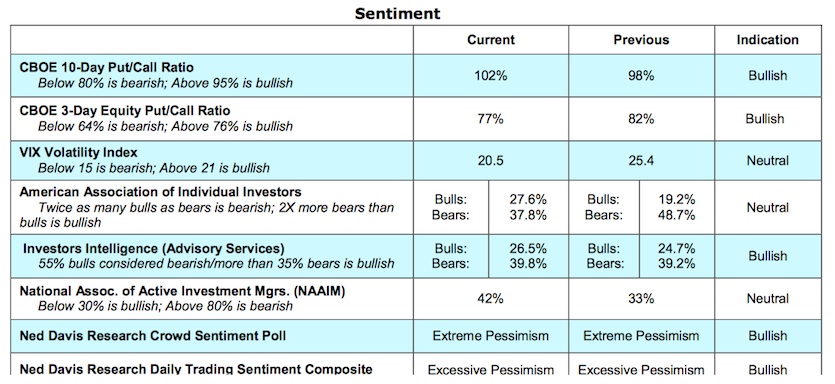Click the Sentiment table title
Screen dimensions: 835x384
pyautogui.click(x=397, y=13)
